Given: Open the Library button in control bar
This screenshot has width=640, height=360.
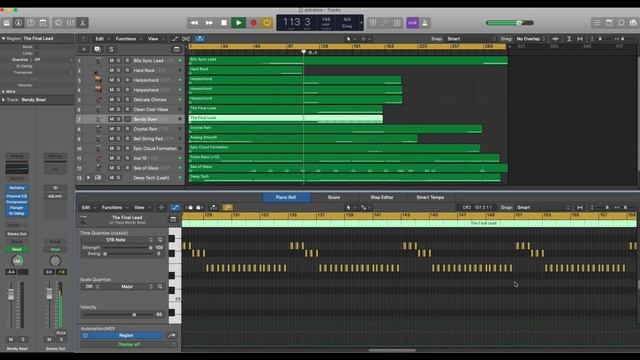Looking at the screenshot, I should pyautogui.click(x=7, y=23).
